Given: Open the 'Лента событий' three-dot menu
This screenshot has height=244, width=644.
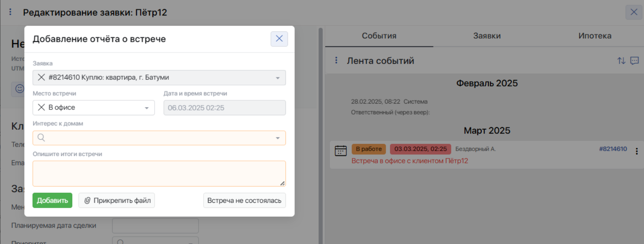Looking at the screenshot, I should [x=336, y=60].
